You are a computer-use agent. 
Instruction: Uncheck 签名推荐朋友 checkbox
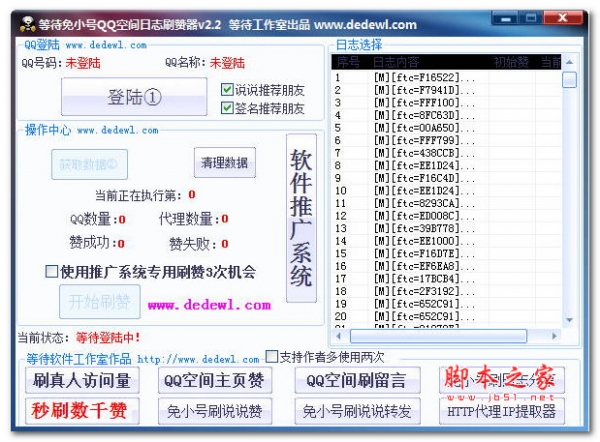click(x=227, y=108)
